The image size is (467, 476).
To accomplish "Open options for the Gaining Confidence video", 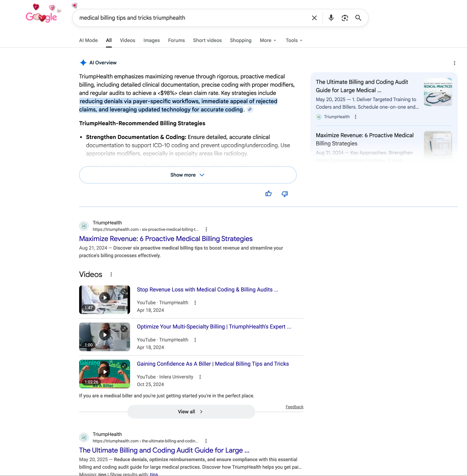I will pos(200,377).
